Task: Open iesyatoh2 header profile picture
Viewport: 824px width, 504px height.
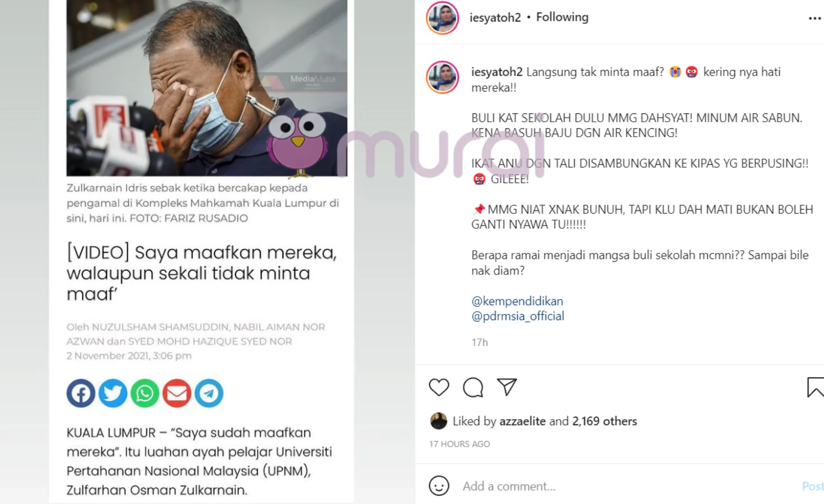Action: coord(443,18)
